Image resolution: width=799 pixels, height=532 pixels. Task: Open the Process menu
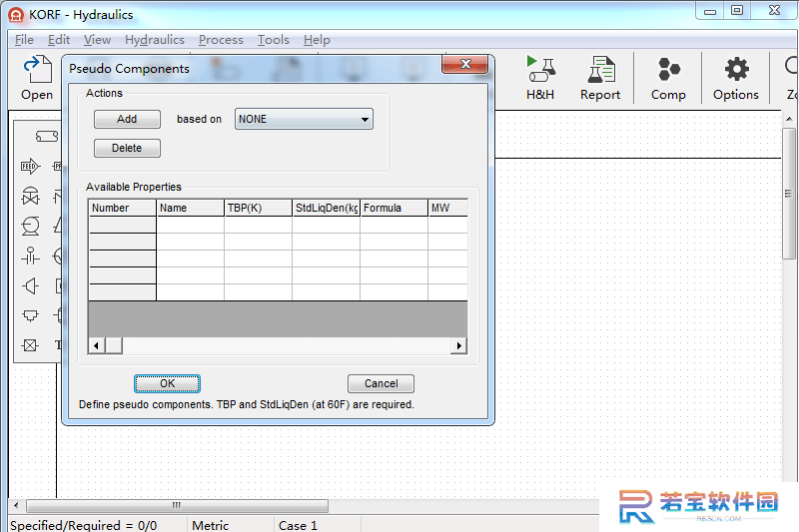(221, 40)
